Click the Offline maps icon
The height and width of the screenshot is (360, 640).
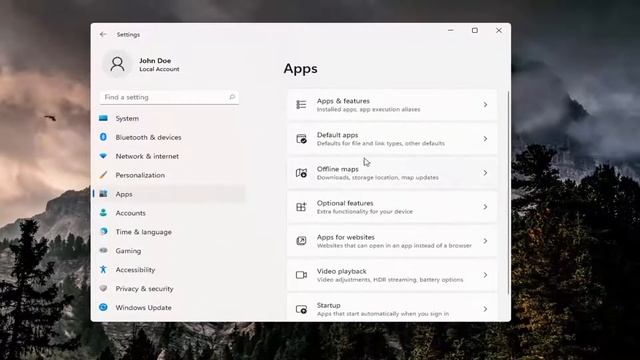click(x=301, y=173)
